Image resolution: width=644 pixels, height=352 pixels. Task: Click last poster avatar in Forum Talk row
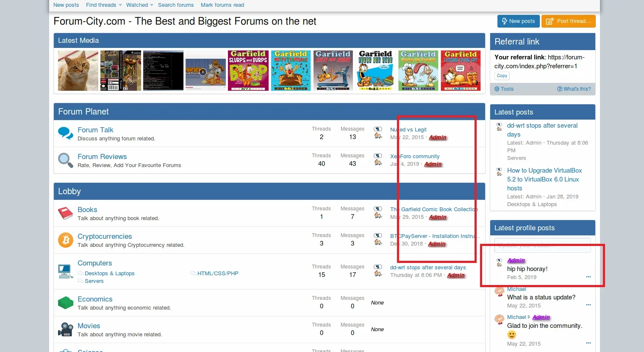[x=378, y=133]
